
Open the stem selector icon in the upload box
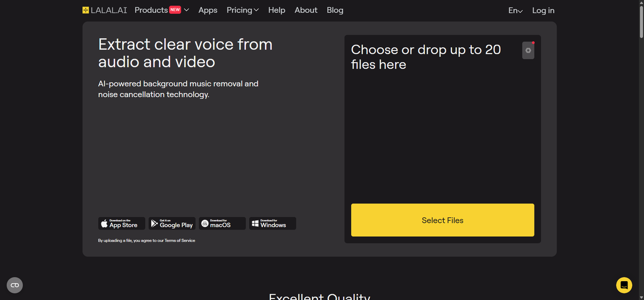[x=528, y=50]
